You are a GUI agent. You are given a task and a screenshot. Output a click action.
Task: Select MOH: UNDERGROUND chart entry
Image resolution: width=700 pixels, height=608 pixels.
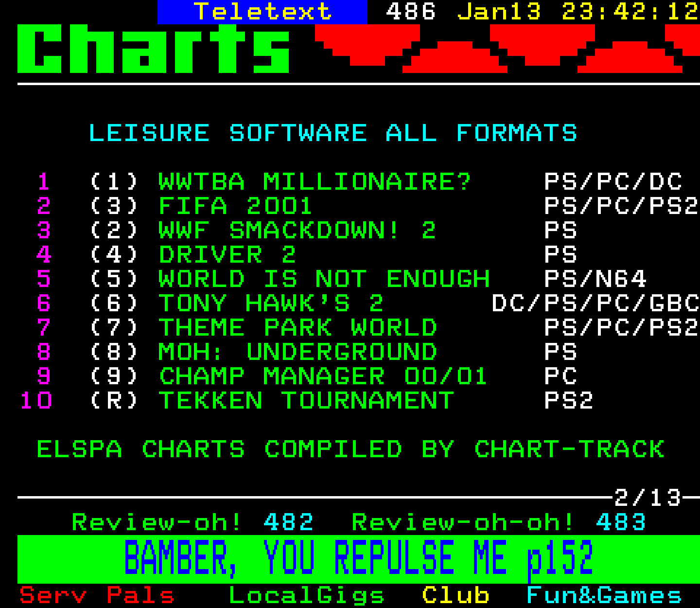[298, 352]
